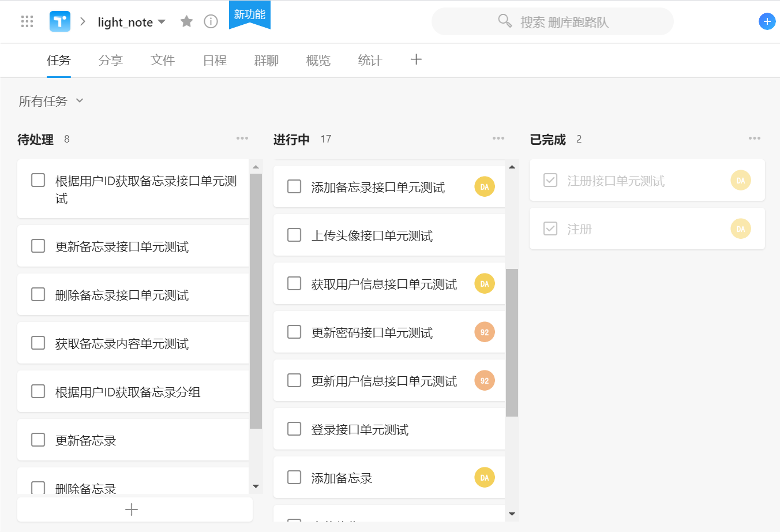Click 待处理 scrollbar up arrow
Viewport: 780px width, 532px height.
click(256, 167)
